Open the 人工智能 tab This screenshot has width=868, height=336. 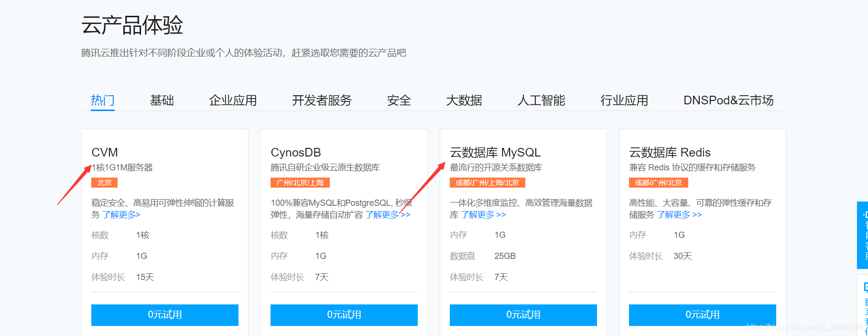pos(541,101)
